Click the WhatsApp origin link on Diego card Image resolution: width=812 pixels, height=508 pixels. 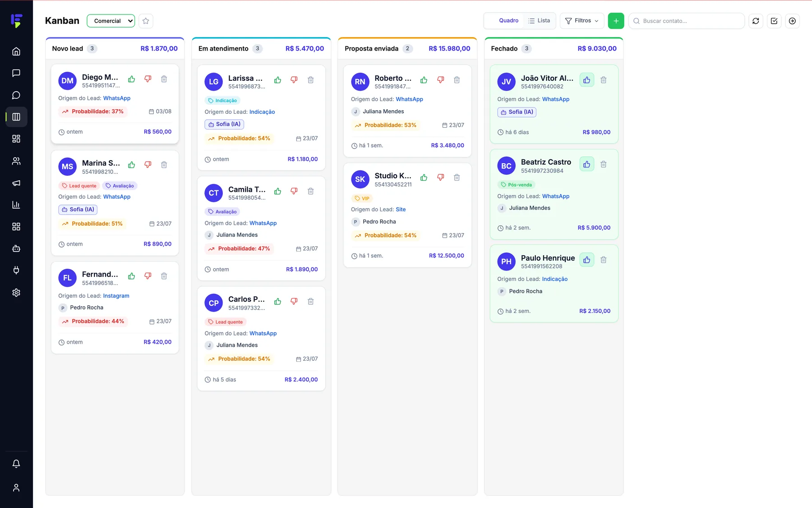117,98
